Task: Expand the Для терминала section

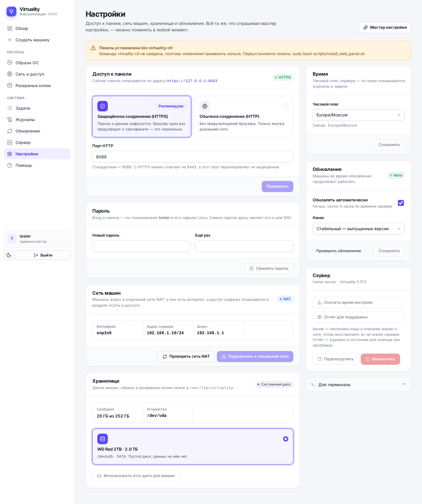Action: click(359, 384)
